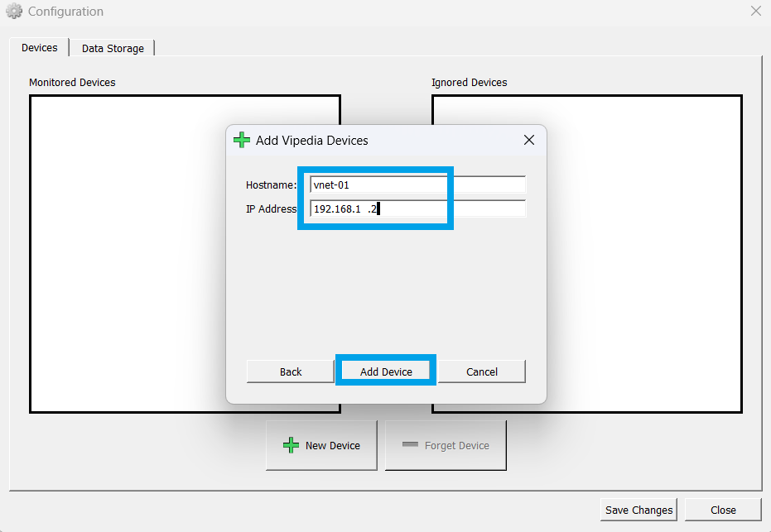Cancel the Add Vipedia Devices dialog
The height and width of the screenshot is (532, 771).
(x=481, y=371)
